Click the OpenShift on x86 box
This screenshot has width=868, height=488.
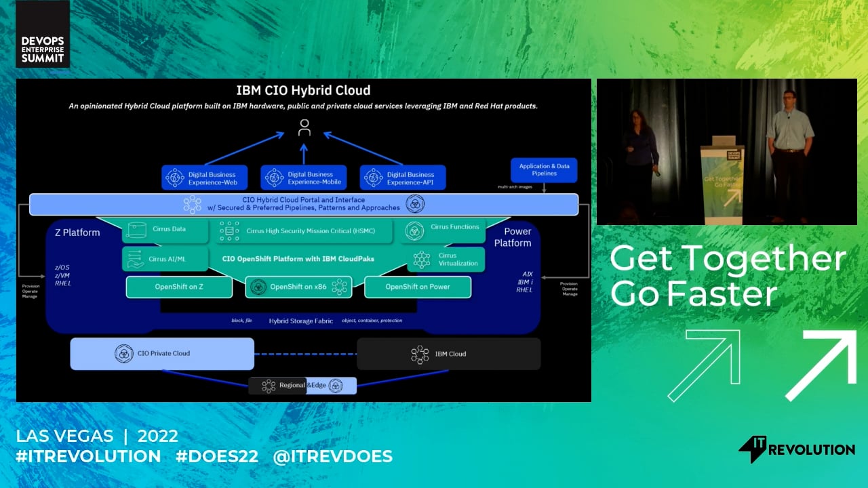[x=298, y=287]
